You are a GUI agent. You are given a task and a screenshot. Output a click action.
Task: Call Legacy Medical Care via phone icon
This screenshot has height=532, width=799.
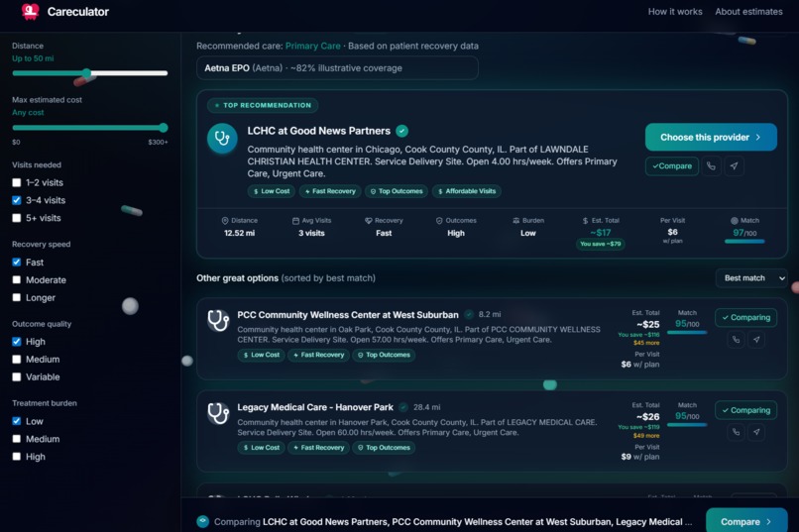click(736, 432)
